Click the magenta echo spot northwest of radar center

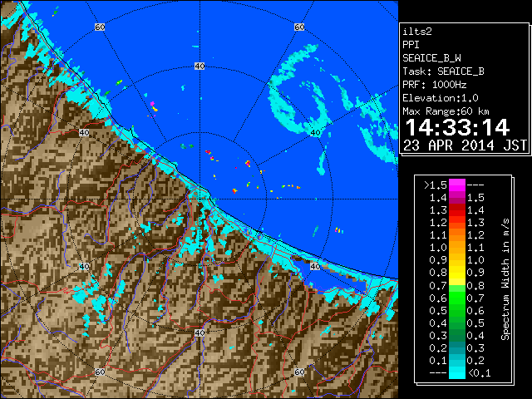tap(152, 103)
